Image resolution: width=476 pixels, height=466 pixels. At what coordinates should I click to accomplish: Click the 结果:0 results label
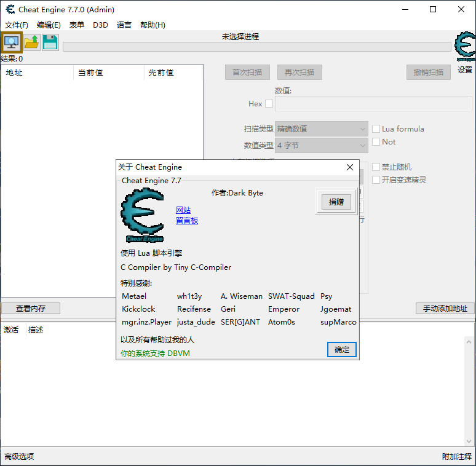point(12,58)
